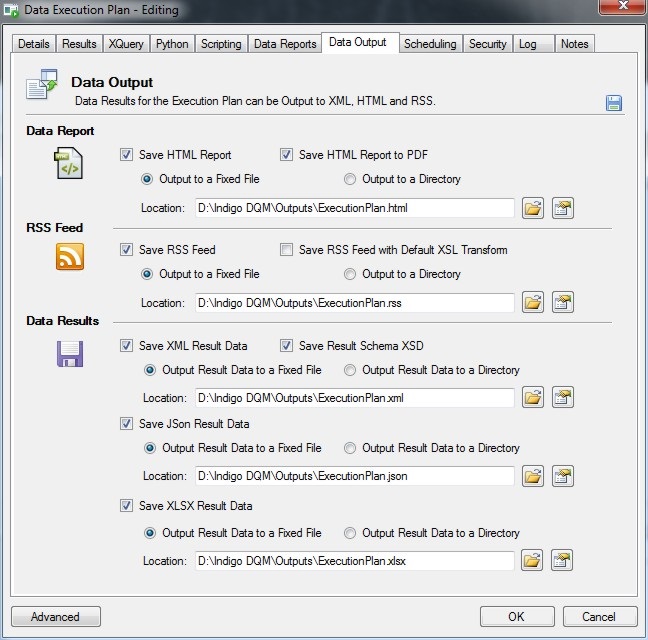
Task: Browse folder for XLSX result location
Action: point(532,560)
